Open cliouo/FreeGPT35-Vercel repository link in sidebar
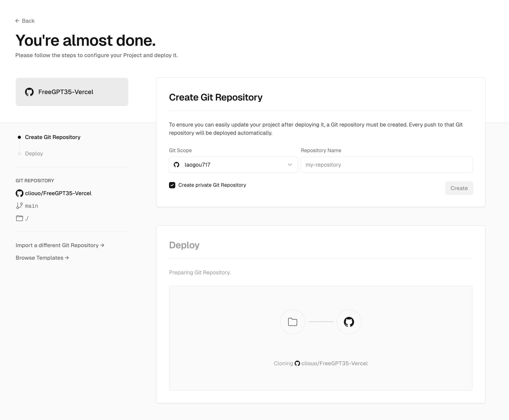This screenshot has width=509, height=420. pyautogui.click(x=58, y=193)
